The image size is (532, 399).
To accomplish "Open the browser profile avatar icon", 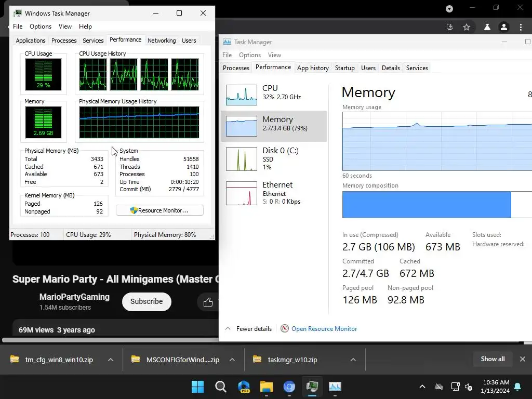I will point(504,27).
